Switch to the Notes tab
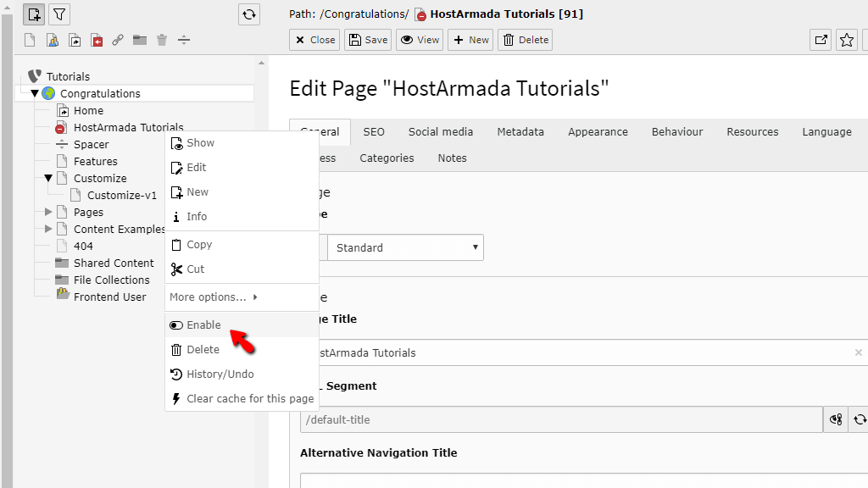The width and height of the screenshot is (868, 488). (x=452, y=158)
